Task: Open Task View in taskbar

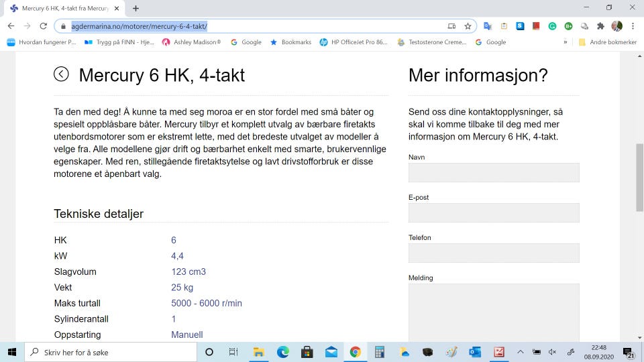Action: [233, 352]
